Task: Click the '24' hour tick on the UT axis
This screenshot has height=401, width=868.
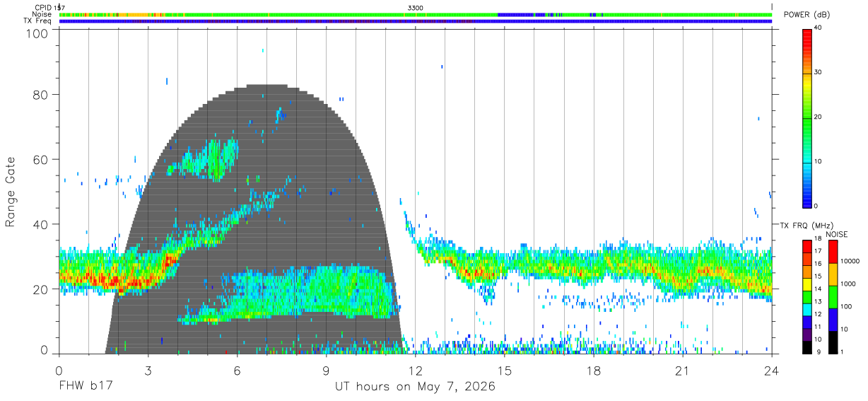Action: (x=772, y=370)
